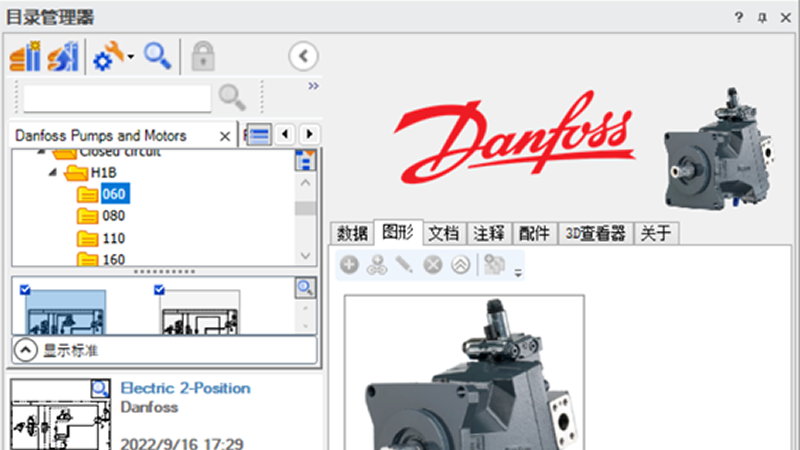Toggle checkbox on second thumbnail
Viewport: 800px width, 450px height.
click(x=159, y=290)
